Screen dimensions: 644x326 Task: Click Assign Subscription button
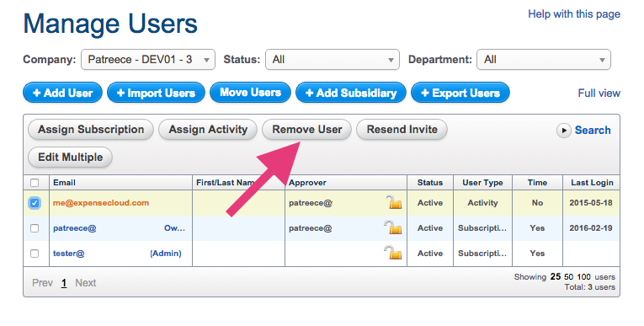91,130
